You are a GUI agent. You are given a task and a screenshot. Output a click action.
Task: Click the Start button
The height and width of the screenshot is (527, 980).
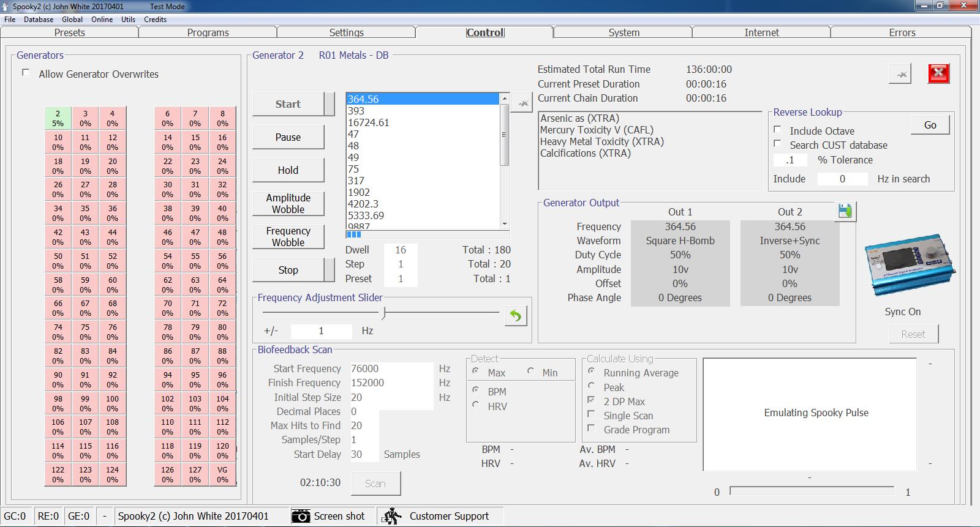[x=288, y=104]
